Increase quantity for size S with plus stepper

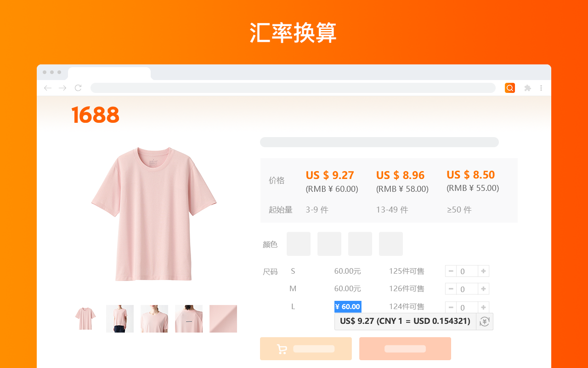pyautogui.click(x=483, y=271)
